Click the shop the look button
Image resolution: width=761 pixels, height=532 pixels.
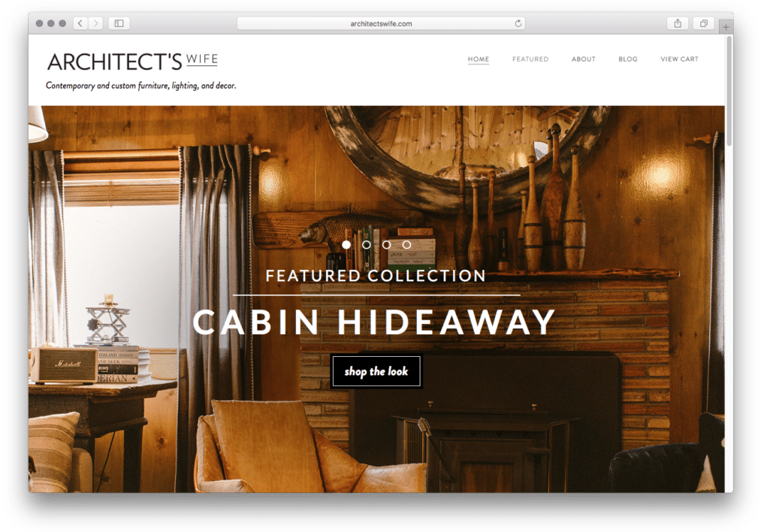376,371
